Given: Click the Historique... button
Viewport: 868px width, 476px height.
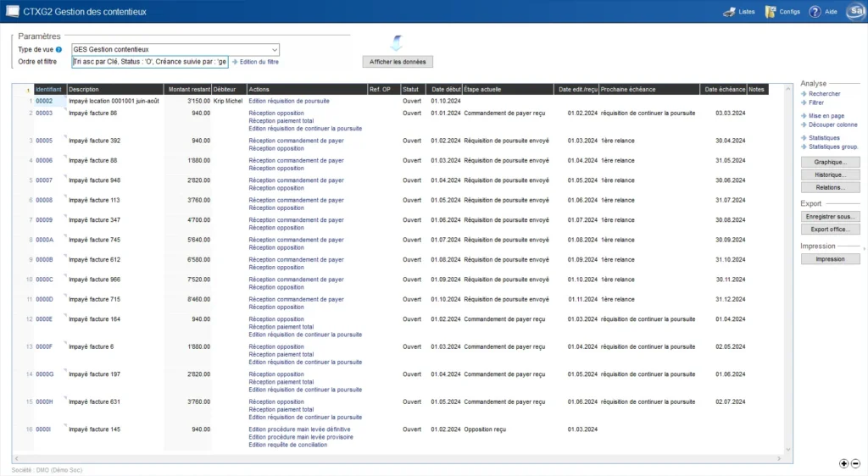Looking at the screenshot, I should [831, 174].
